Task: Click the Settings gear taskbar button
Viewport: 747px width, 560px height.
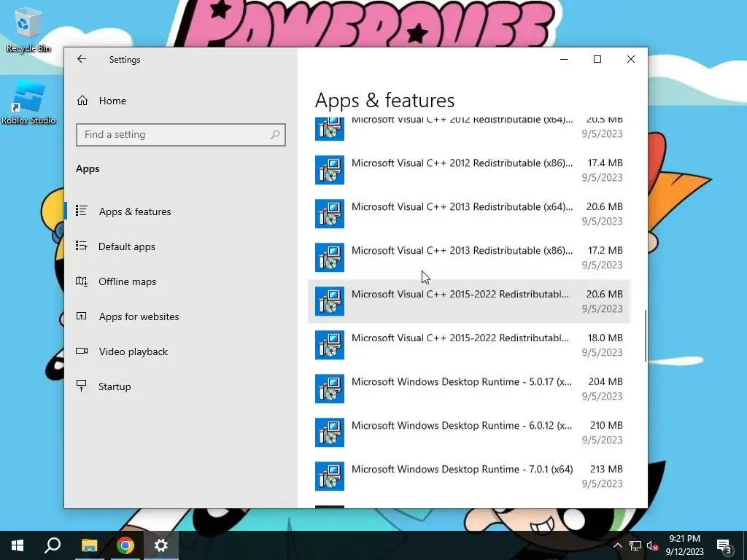Action: point(161,545)
